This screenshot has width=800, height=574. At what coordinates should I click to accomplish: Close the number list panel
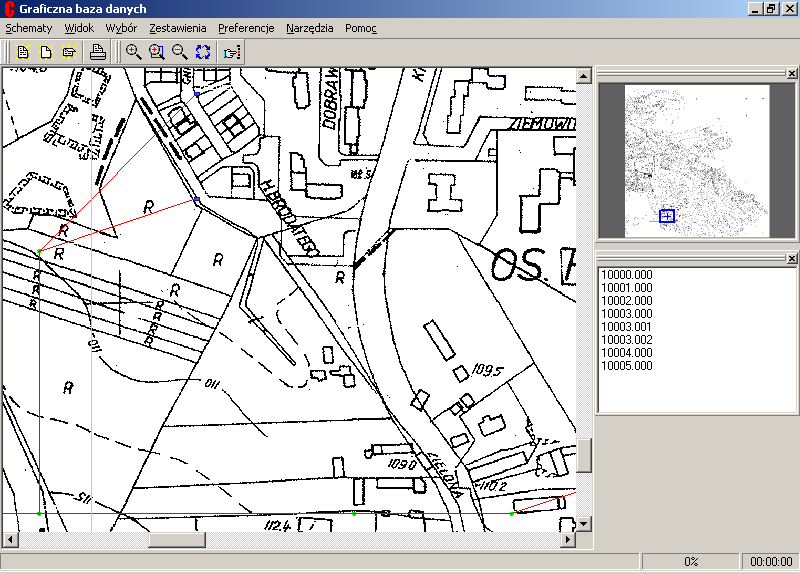(x=791, y=258)
